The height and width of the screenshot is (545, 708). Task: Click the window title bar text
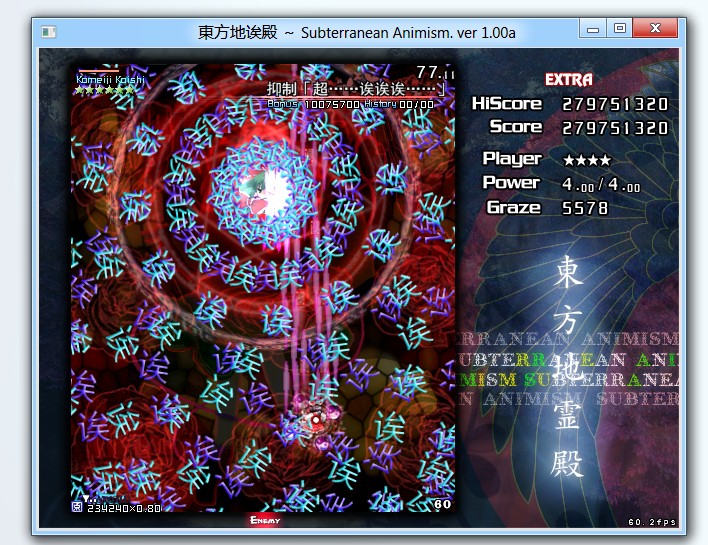(357, 32)
